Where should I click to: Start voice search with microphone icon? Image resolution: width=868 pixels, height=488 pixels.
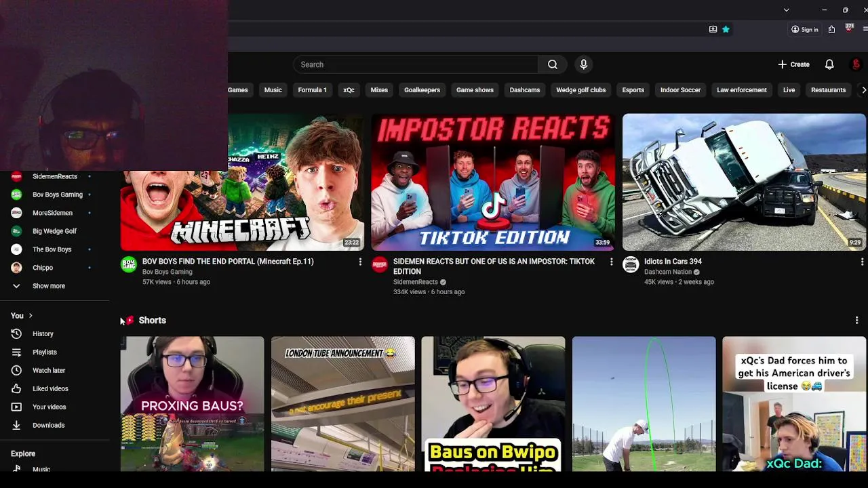click(583, 64)
